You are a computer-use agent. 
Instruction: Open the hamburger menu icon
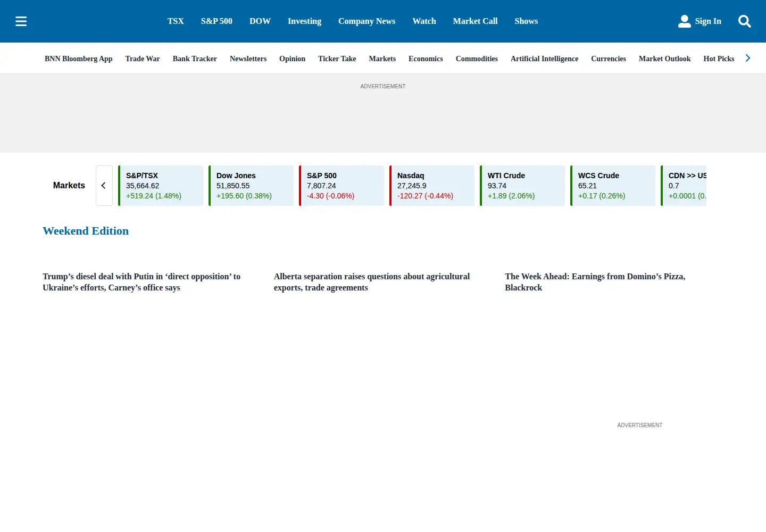(21, 21)
